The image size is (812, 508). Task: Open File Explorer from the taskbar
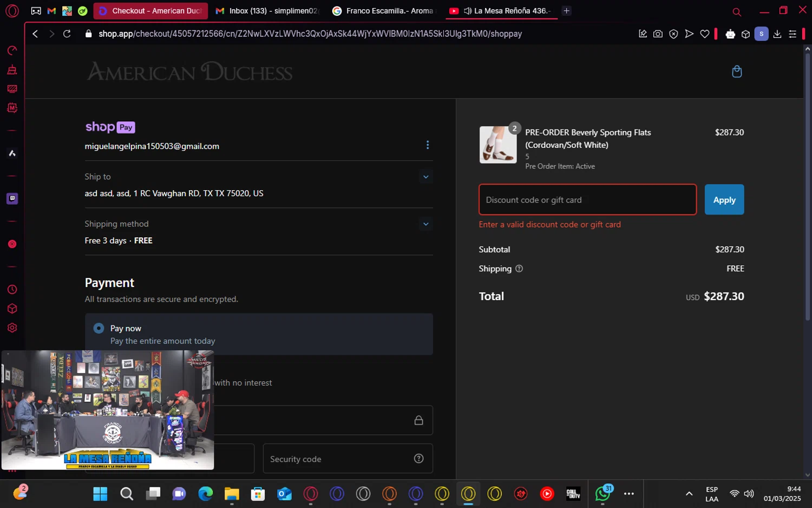tap(232, 493)
